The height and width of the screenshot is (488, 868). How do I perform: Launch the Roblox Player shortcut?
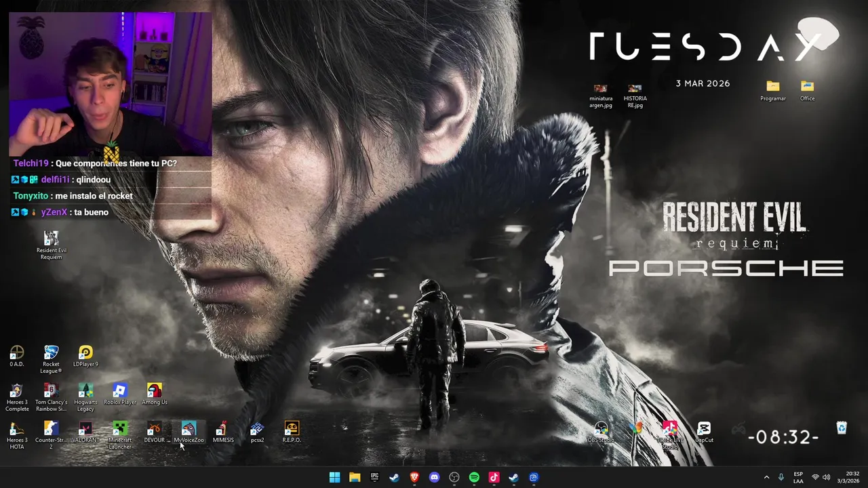pos(120,394)
